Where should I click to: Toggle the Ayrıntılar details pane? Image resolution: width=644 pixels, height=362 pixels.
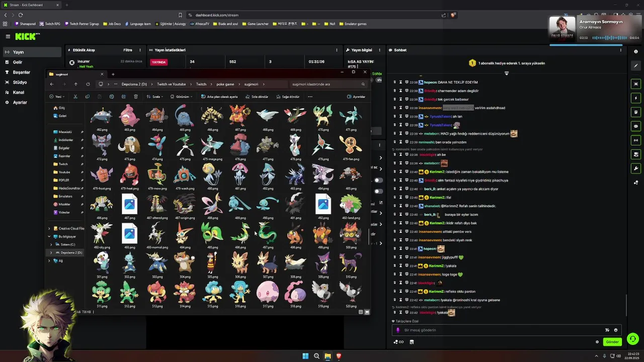[x=356, y=97]
